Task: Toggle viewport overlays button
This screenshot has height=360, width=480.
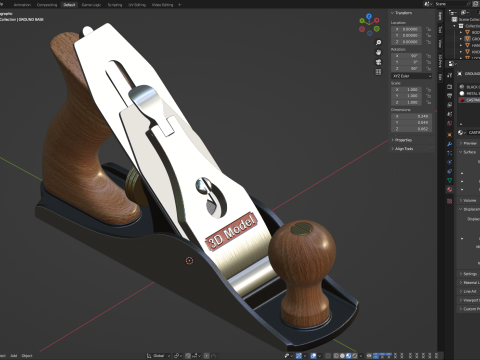Action: (x=313, y=356)
